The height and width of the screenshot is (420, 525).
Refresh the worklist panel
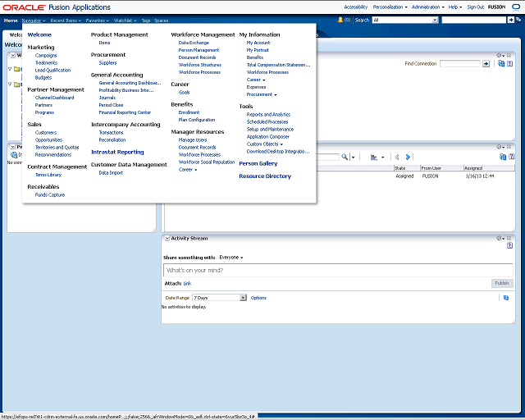[x=503, y=157]
